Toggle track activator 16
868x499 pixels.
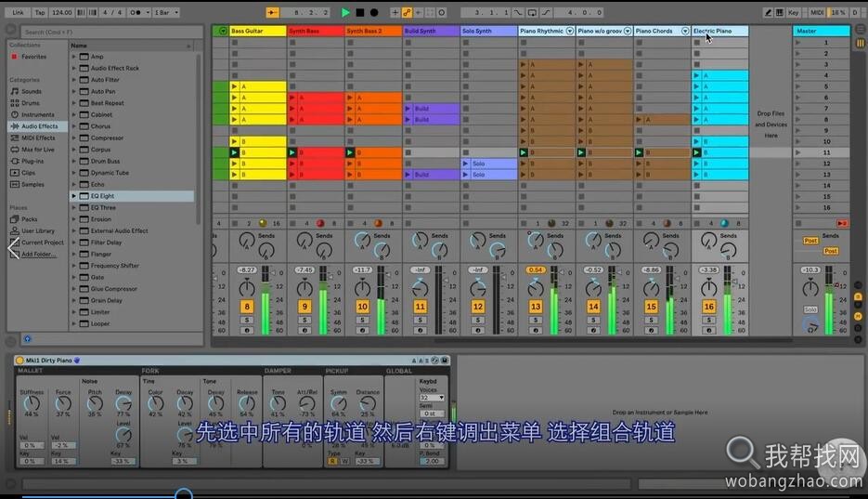click(x=708, y=307)
